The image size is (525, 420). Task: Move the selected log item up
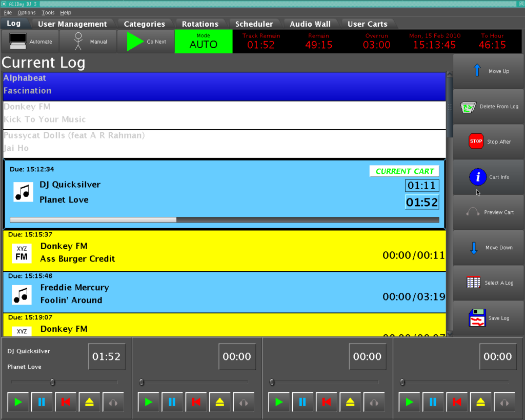click(x=488, y=71)
